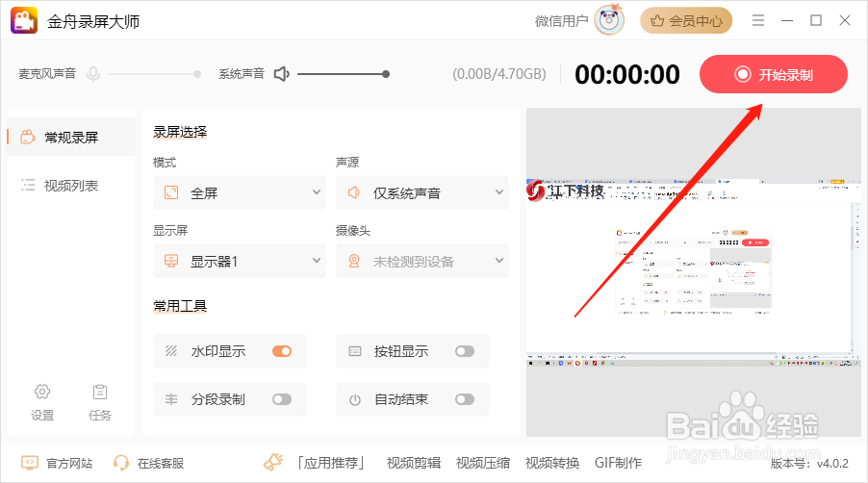Turn off the 水印显示 switch
Image resolution: width=868 pixels, height=483 pixels.
pyautogui.click(x=282, y=351)
